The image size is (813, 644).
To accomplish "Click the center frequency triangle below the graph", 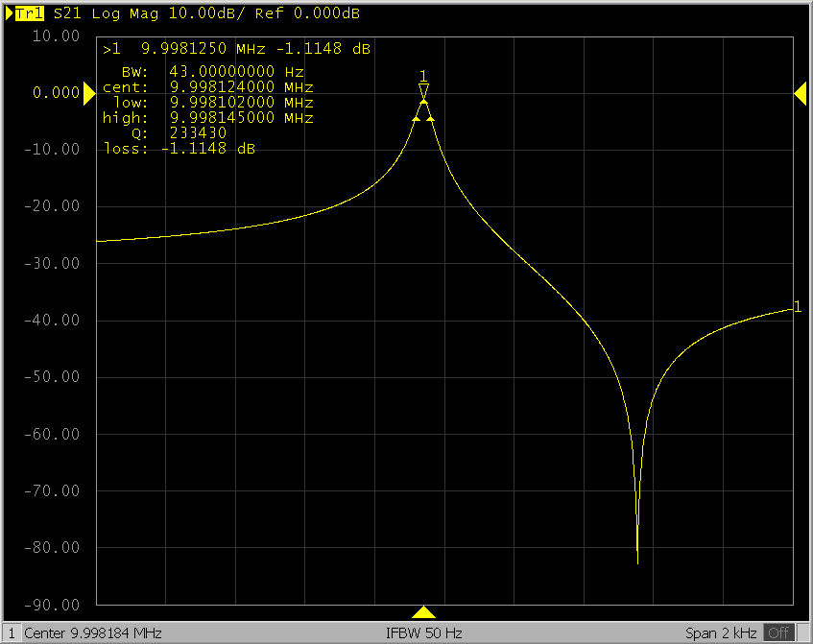I will coord(423,612).
